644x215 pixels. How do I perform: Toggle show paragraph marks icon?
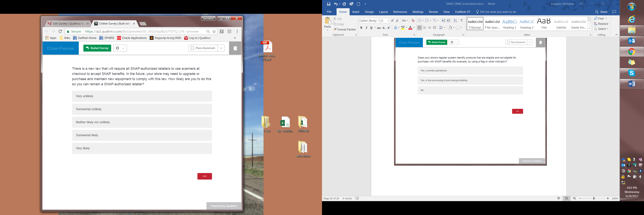pos(462,21)
